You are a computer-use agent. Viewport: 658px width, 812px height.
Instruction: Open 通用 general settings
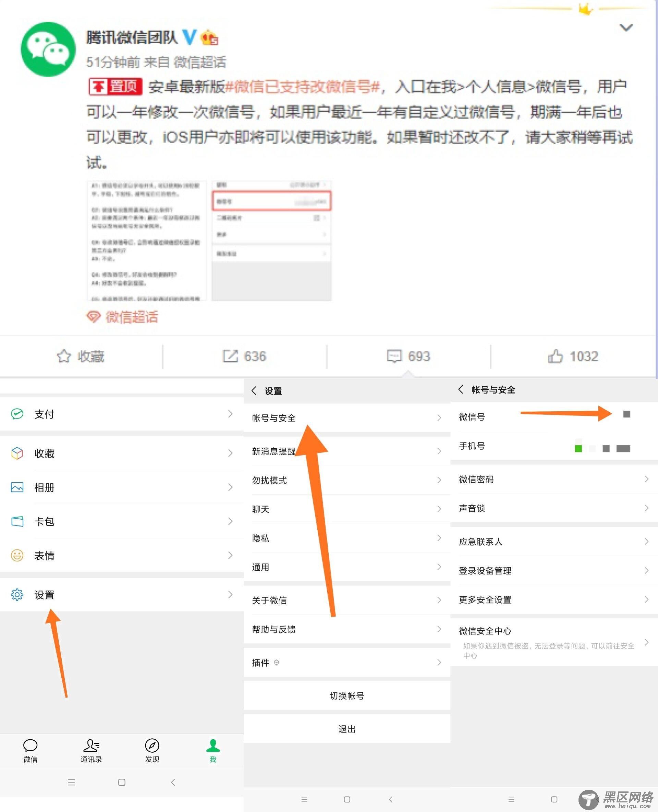[347, 567]
